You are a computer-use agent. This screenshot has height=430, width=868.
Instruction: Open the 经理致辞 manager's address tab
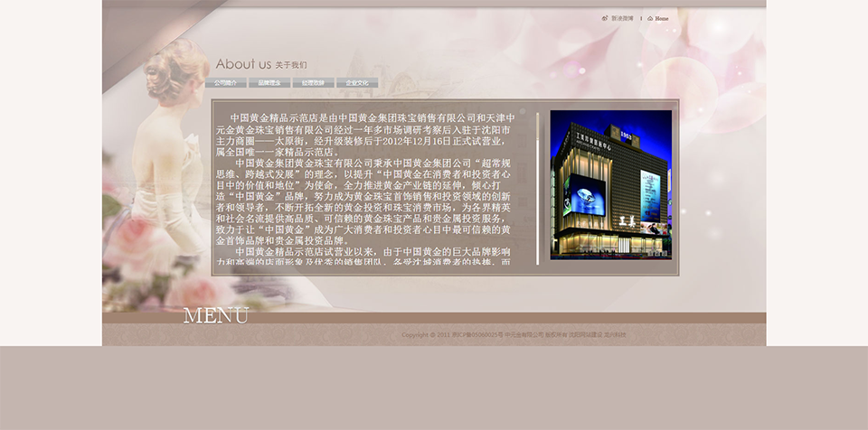[x=314, y=83]
